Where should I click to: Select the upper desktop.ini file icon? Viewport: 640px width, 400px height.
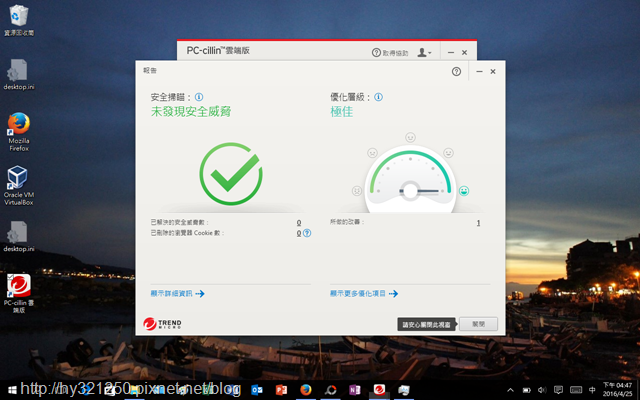pos(19,74)
